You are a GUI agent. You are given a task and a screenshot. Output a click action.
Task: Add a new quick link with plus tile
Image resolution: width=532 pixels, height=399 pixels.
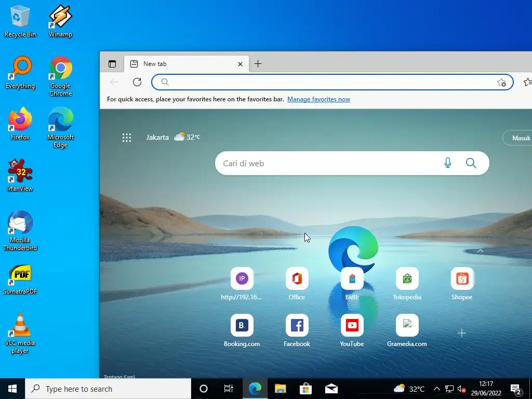tap(462, 333)
